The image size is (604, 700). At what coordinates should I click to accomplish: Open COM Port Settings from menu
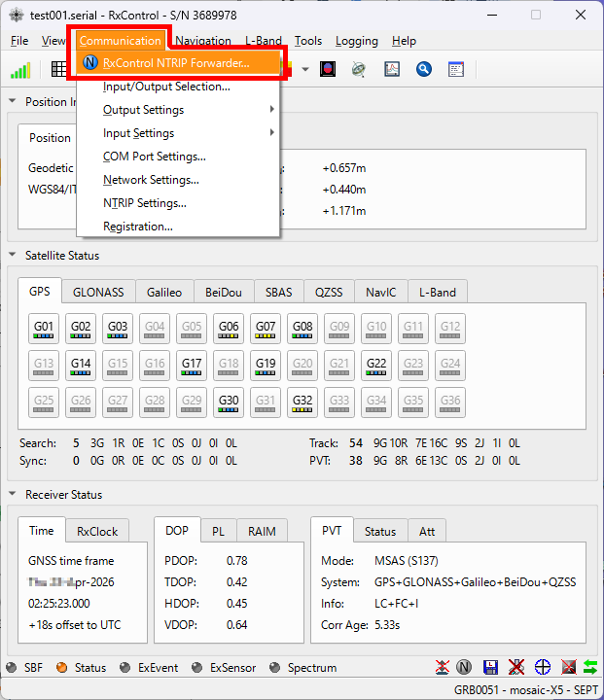click(x=154, y=157)
